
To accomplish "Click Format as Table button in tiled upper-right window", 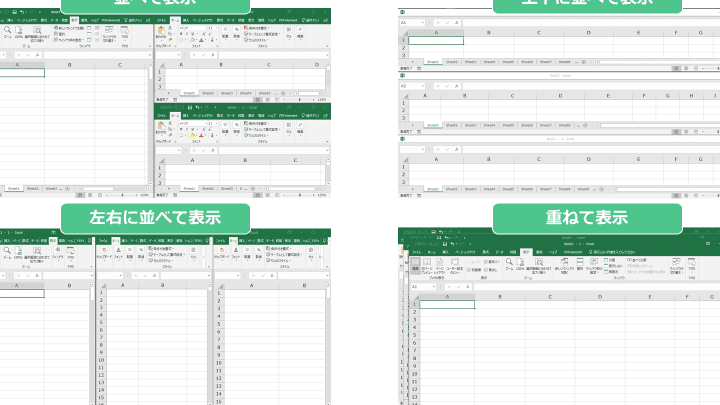I will tap(263, 34).
